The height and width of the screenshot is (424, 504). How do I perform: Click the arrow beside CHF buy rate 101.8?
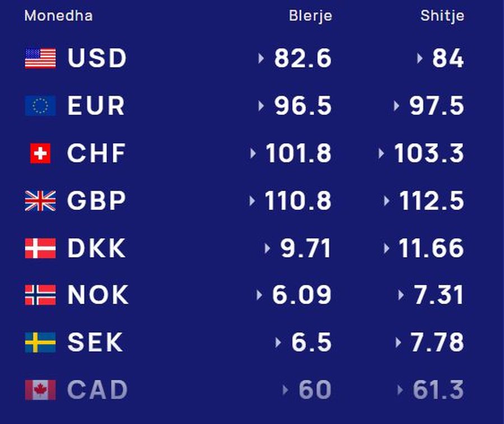click(x=253, y=153)
